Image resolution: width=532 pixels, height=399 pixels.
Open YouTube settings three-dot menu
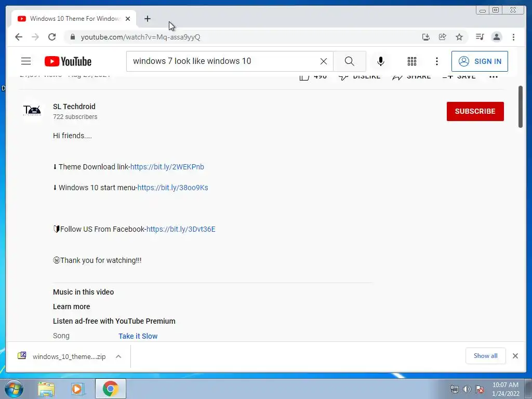(436, 61)
